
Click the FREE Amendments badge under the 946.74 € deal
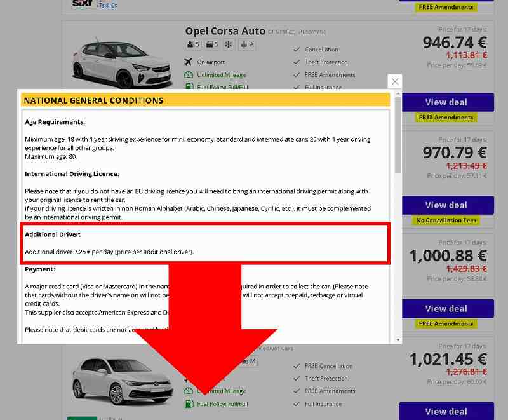click(x=446, y=118)
